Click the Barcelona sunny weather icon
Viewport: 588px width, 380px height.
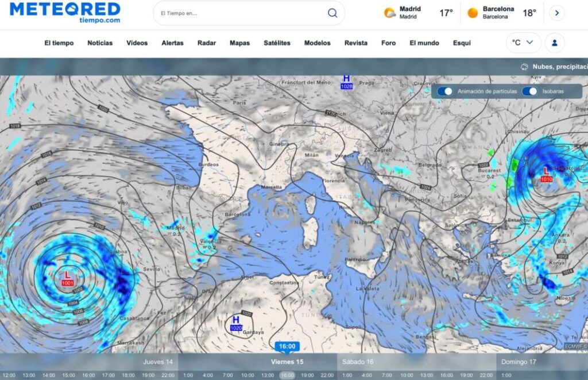(x=473, y=13)
